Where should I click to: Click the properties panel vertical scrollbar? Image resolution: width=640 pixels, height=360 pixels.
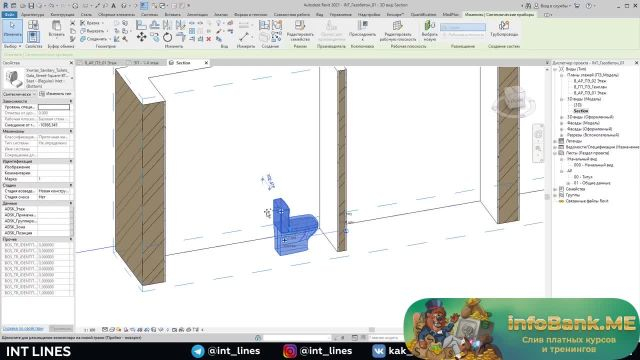pyautogui.click(x=72, y=220)
